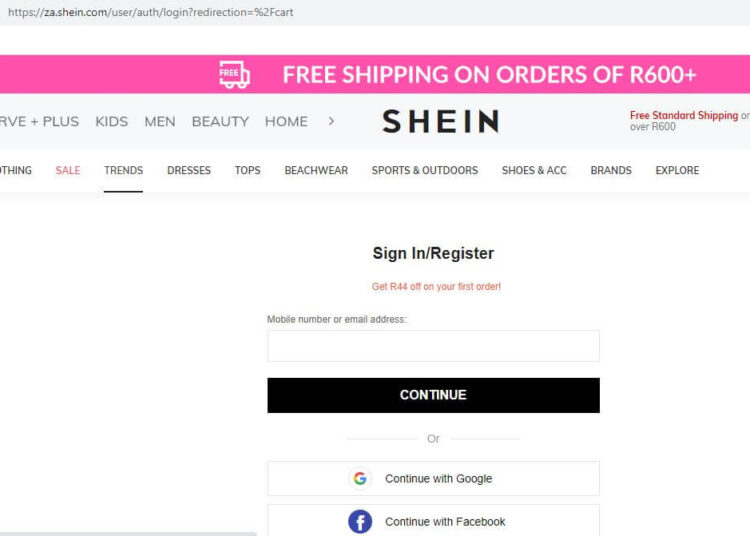
Task: Open the Men category
Action: [x=160, y=122]
